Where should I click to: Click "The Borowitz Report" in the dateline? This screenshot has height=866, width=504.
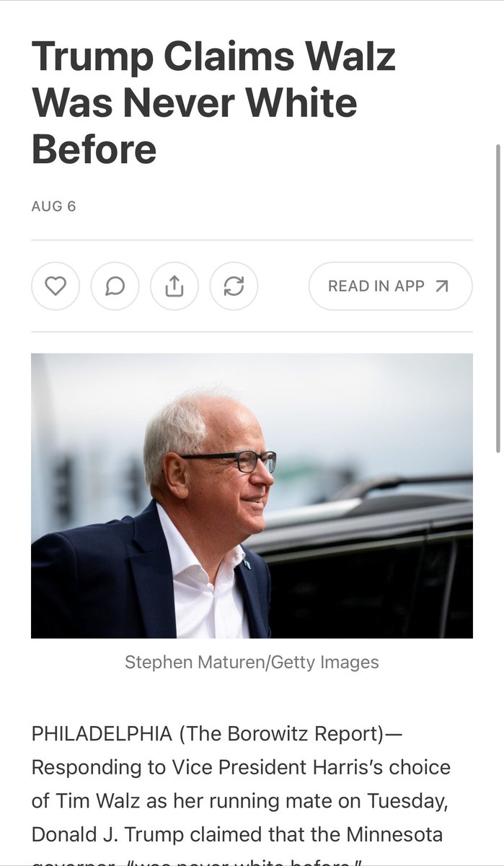(x=282, y=735)
